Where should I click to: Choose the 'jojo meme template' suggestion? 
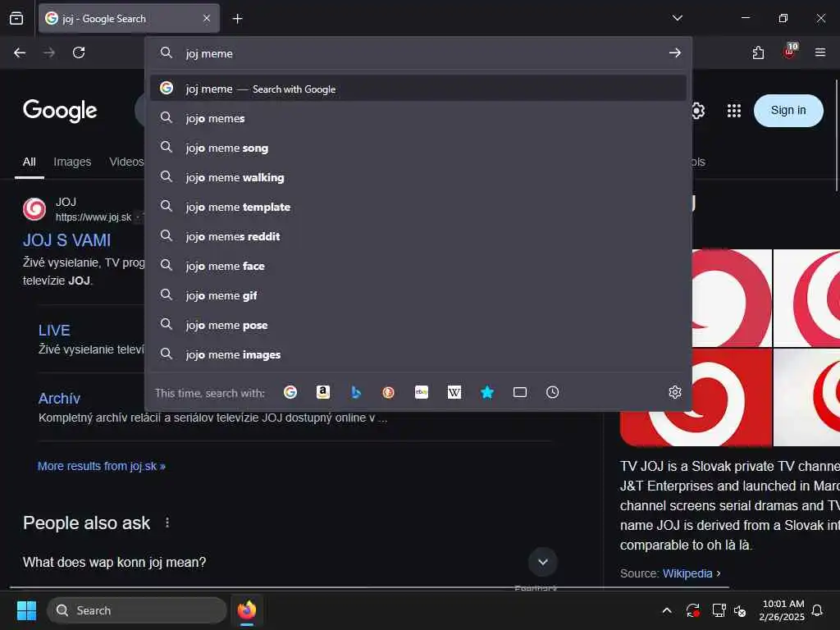418,206
